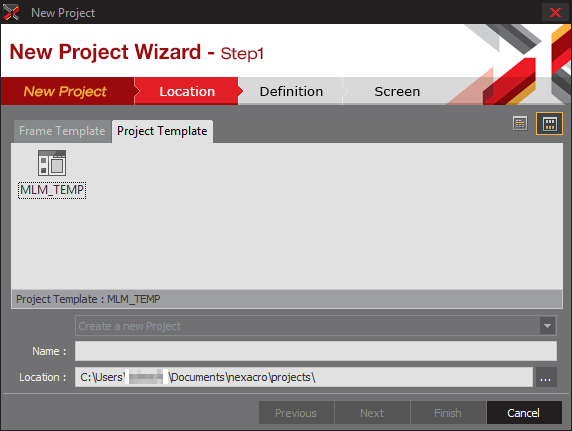Cancel the New Project wizard

coord(524,413)
